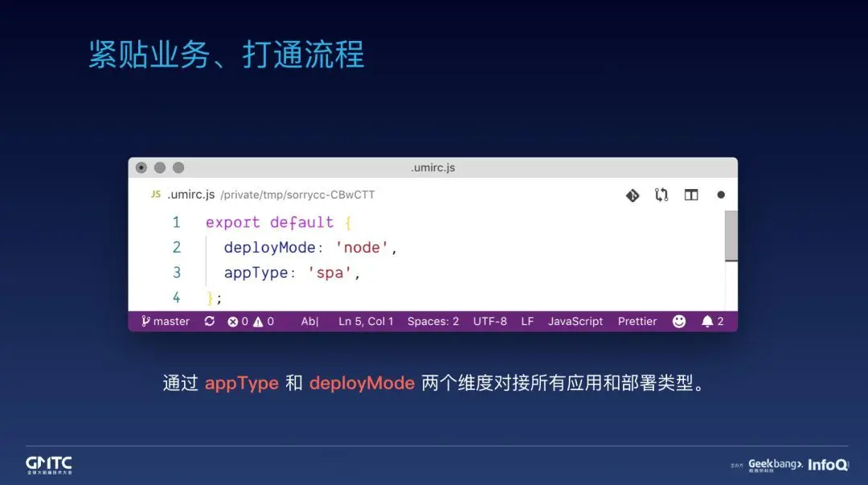
Task: Click the sync changes circular arrows icon
Action: [x=209, y=322]
